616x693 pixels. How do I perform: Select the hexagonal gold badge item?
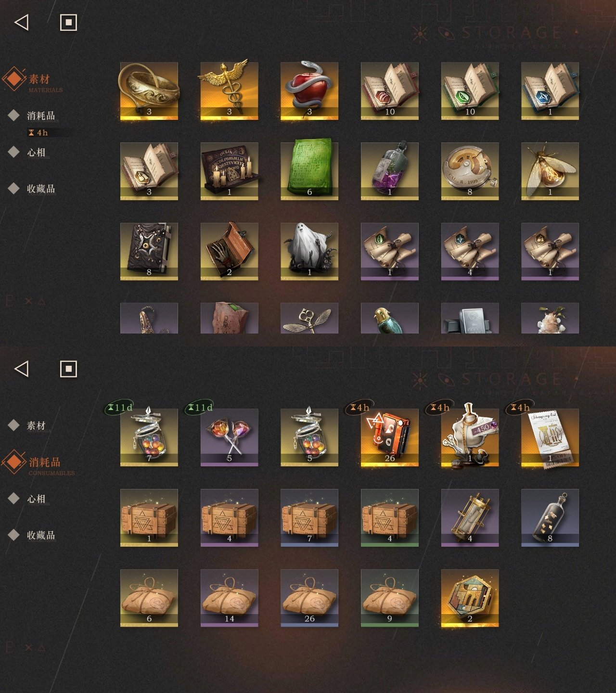pos(470,598)
